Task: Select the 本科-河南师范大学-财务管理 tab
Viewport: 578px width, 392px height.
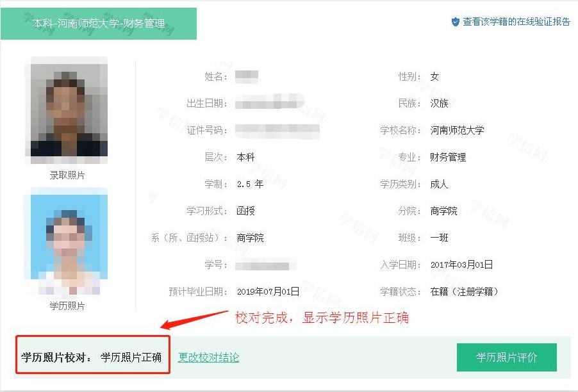Action: [x=99, y=24]
